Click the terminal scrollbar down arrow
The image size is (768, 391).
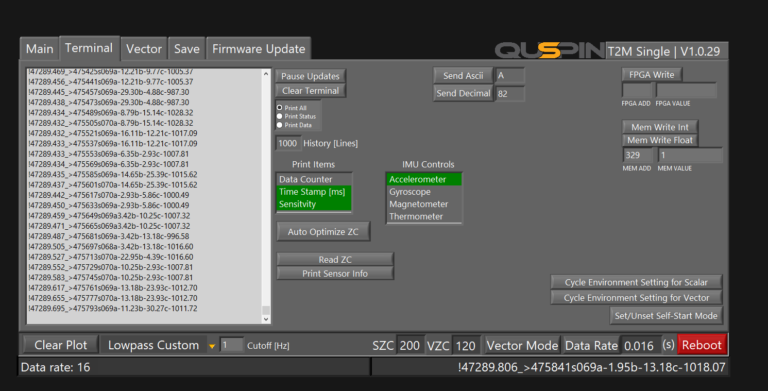point(266,319)
